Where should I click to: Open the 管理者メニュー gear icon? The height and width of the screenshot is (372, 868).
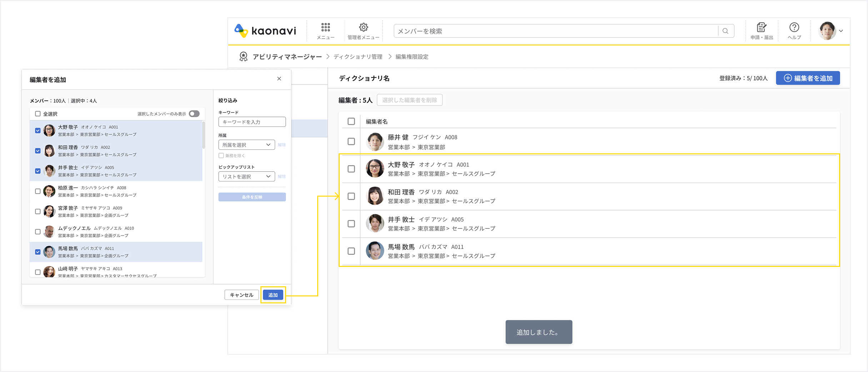(x=363, y=27)
